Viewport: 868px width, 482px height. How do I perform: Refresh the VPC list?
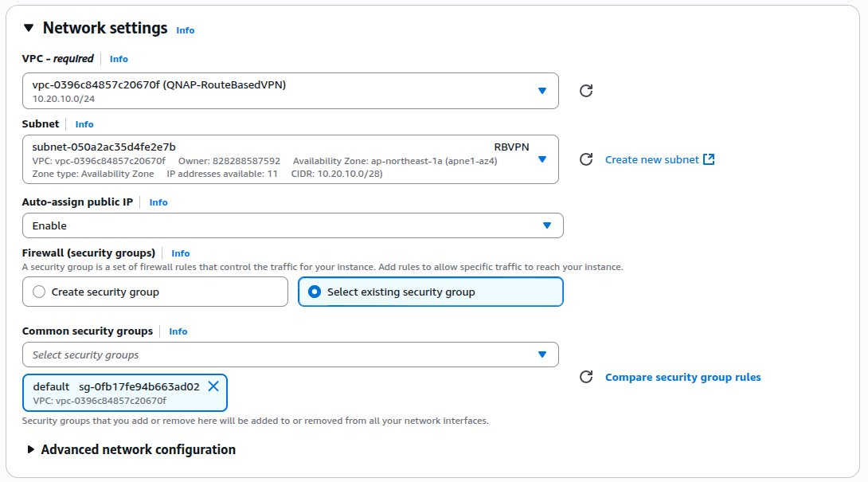(586, 91)
